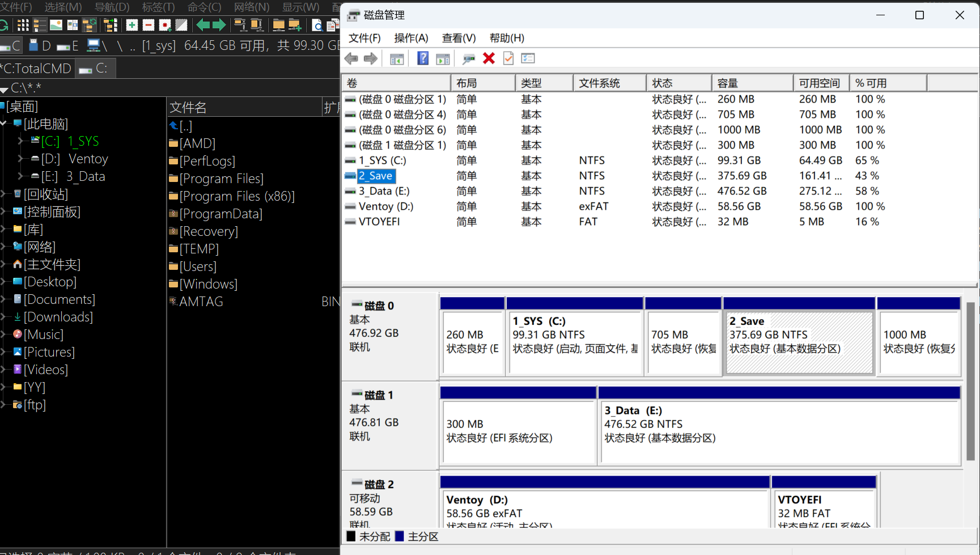Image resolution: width=980 pixels, height=555 pixels.
Task: Click the green back arrow in Total Commander
Action: click(x=203, y=25)
